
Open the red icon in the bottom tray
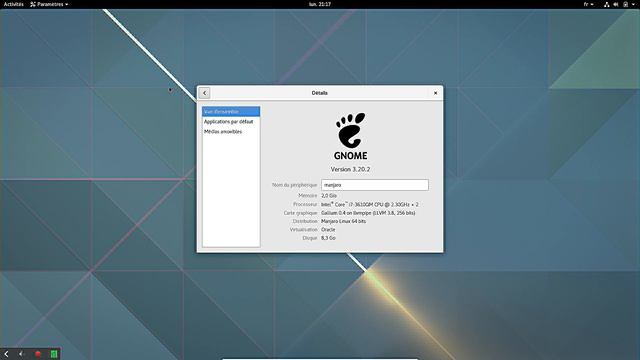click(x=38, y=354)
